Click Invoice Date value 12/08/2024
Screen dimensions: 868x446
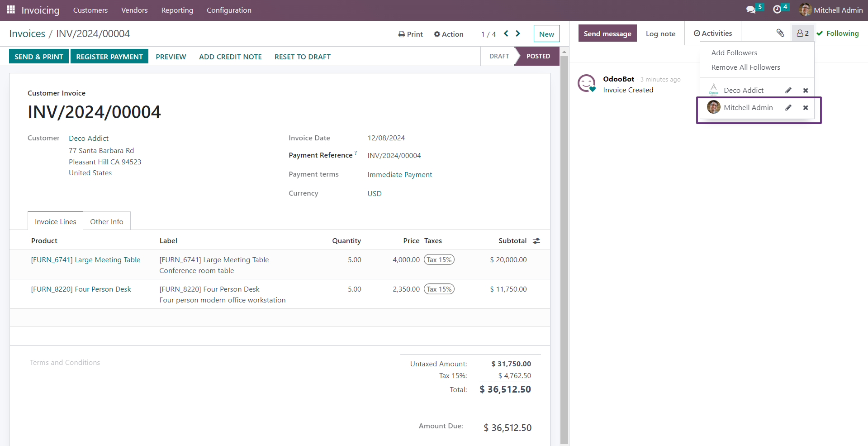coord(386,138)
